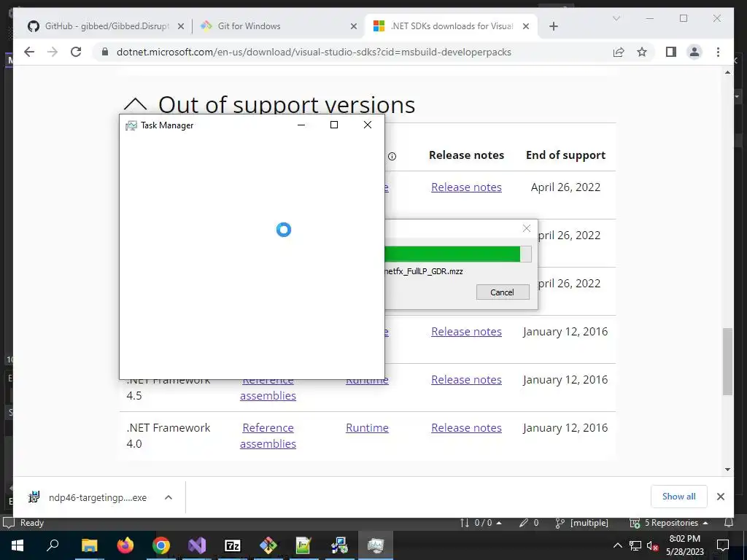Open Release notes for April 26, 2022 row
The image size is (747, 560).
466,187
